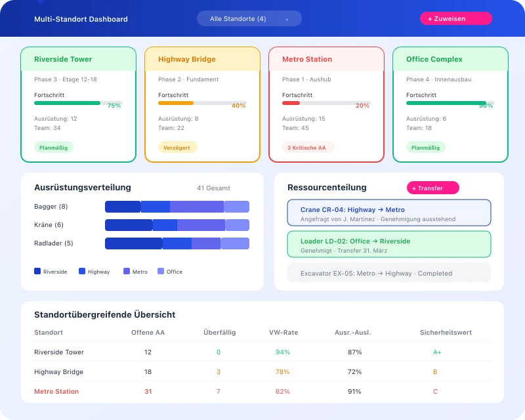Image resolution: width=525 pixels, height=420 pixels.
Task: Open the 3 Kritische AA alert
Action: tap(306, 148)
